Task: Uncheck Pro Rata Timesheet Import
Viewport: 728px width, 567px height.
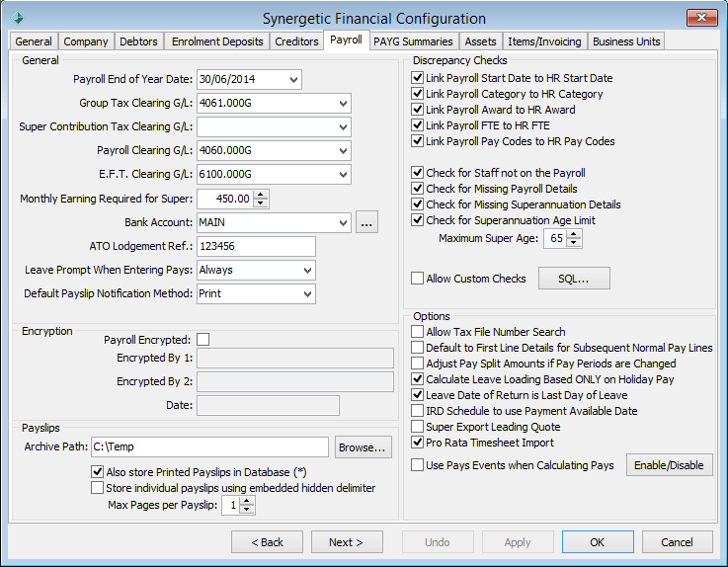Action: click(418, 443)
